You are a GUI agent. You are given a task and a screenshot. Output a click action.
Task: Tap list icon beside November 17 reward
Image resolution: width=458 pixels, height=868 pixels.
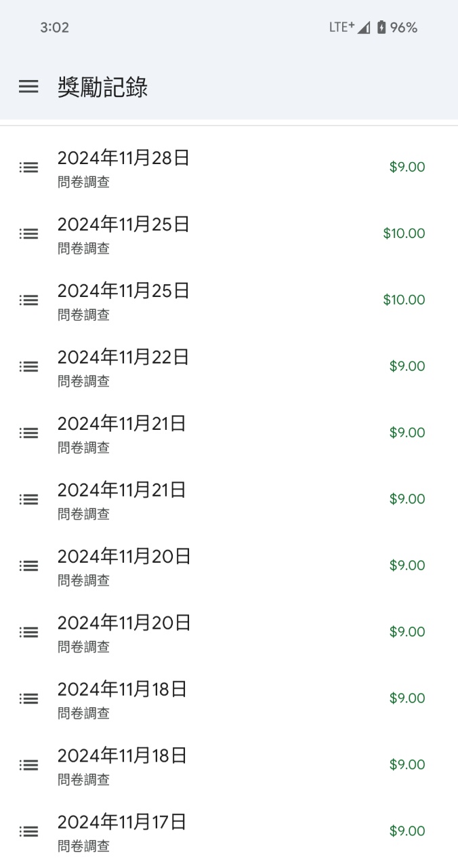coord(28,831)
